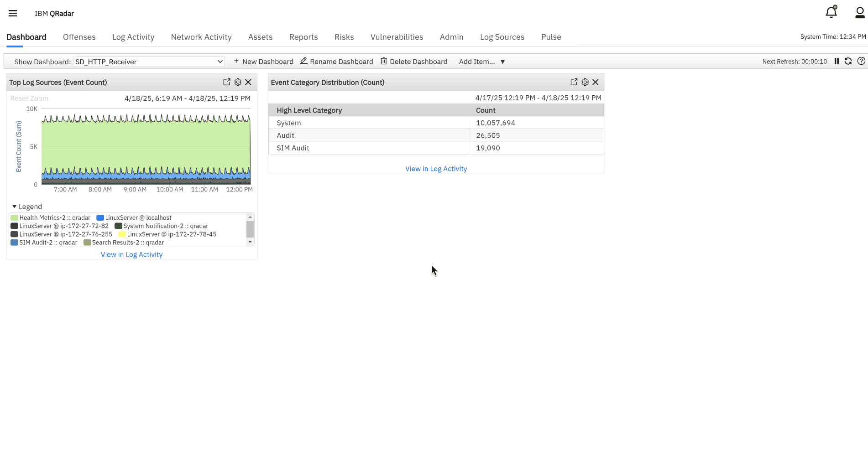Click the High Level Category column header
Image resolution: width=868 pixels, height=455 pixels.
[x=309, y=110]
